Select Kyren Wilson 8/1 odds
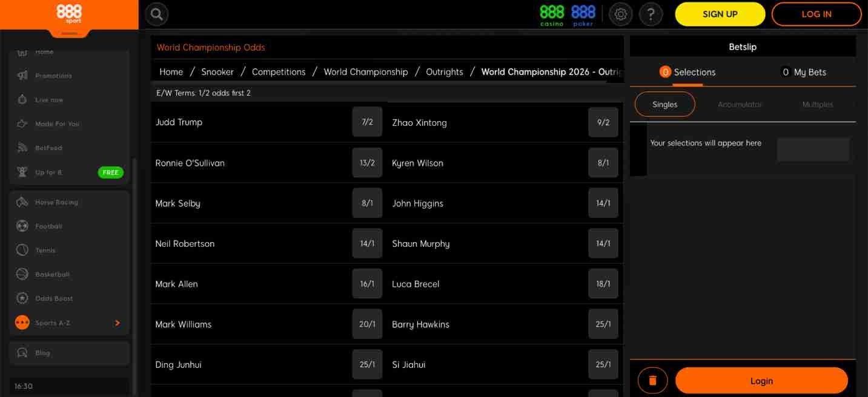This screenshot has width=868, height=397. 603,163
